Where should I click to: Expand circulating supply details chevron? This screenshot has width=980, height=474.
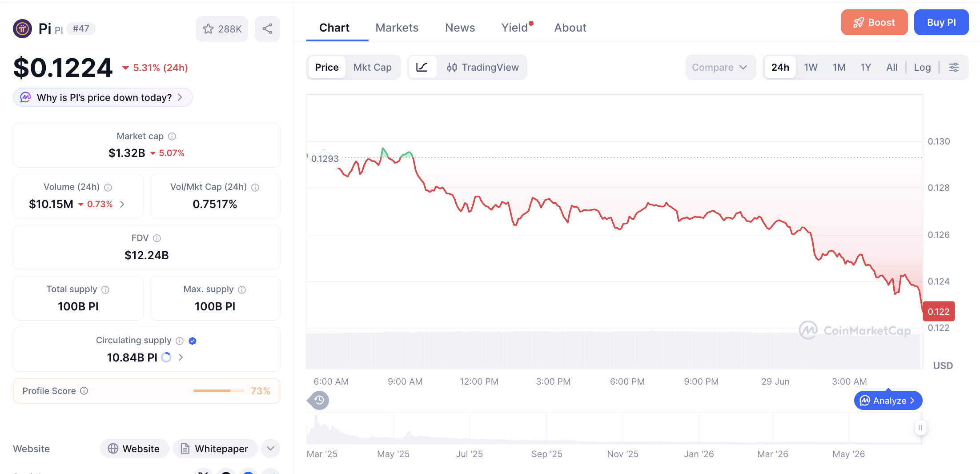181,357
